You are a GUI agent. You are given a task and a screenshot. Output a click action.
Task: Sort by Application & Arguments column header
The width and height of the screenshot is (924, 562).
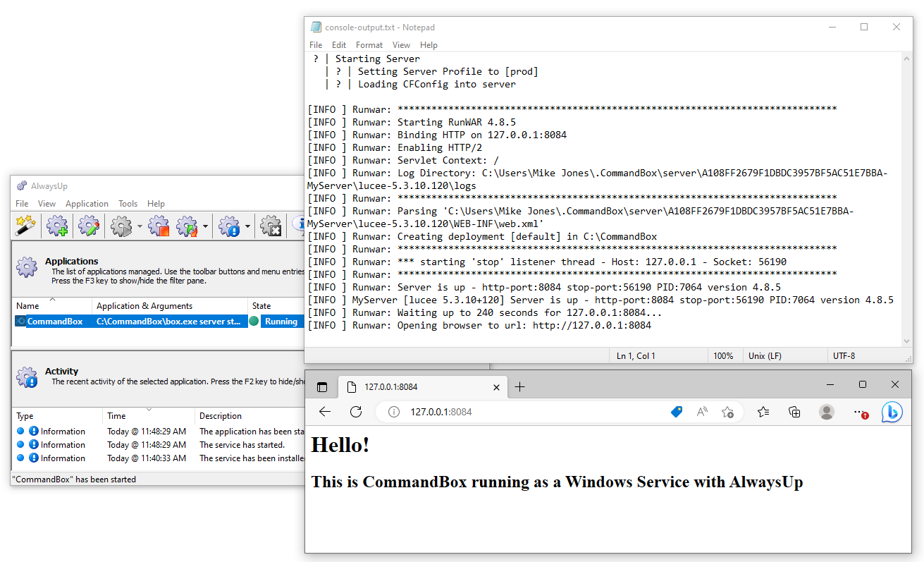170,306
